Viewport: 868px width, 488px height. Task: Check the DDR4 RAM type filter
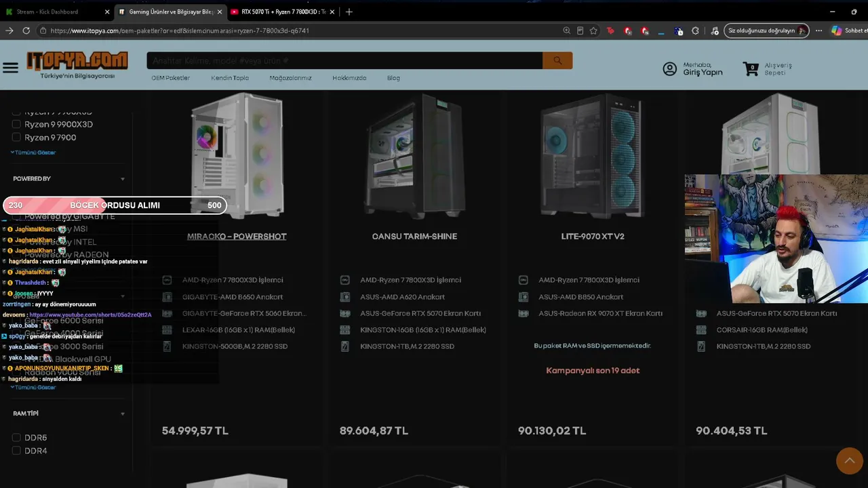pos(16,451)
